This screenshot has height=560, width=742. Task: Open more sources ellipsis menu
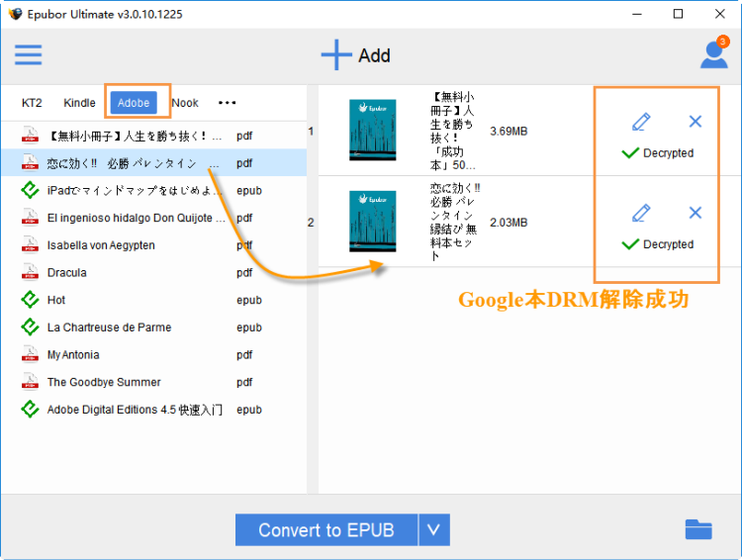228,103
